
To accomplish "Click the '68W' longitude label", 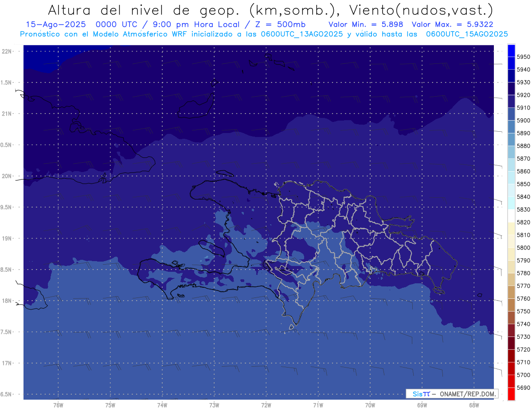I will [x=474, y=405].
